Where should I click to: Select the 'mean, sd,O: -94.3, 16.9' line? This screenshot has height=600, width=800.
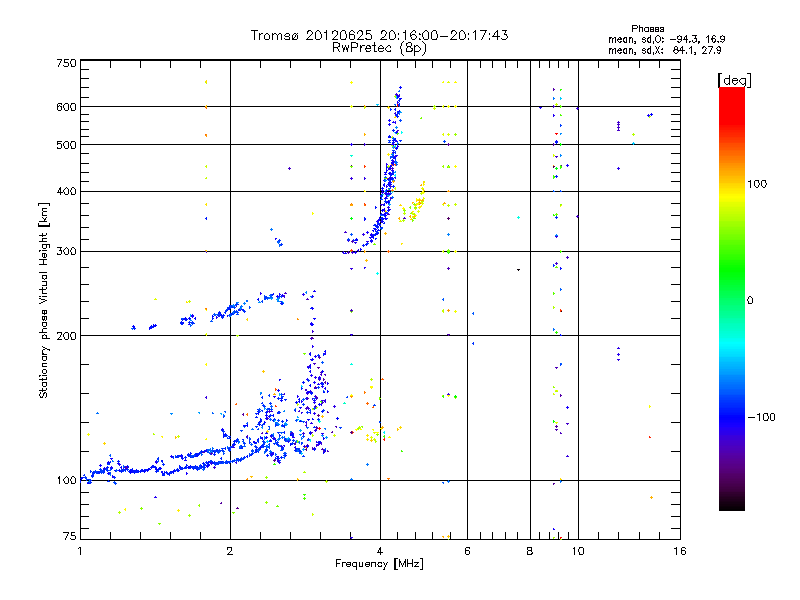pyautogui.click(x=666, y=39)
